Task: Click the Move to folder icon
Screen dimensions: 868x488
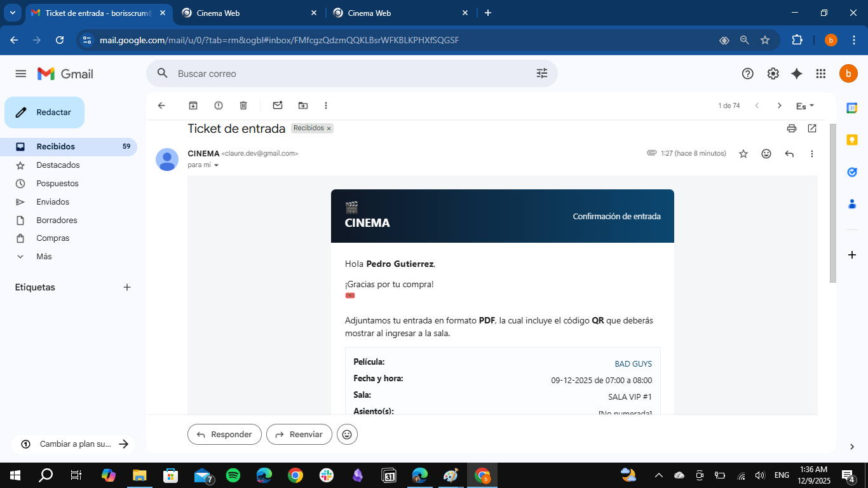Action: 302,105
